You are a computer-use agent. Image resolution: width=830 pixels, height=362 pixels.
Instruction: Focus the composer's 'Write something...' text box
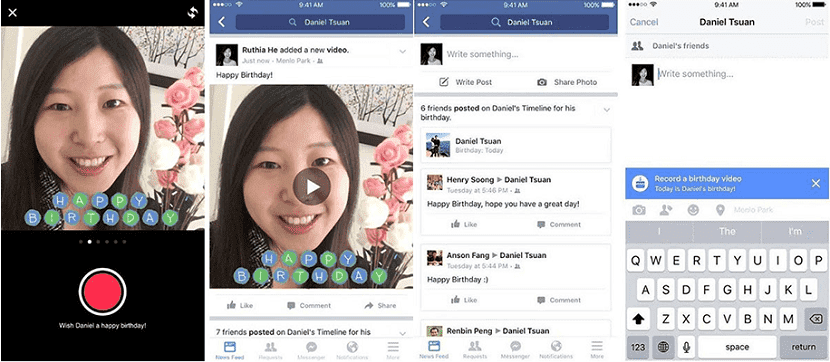(x=696, y=74)
